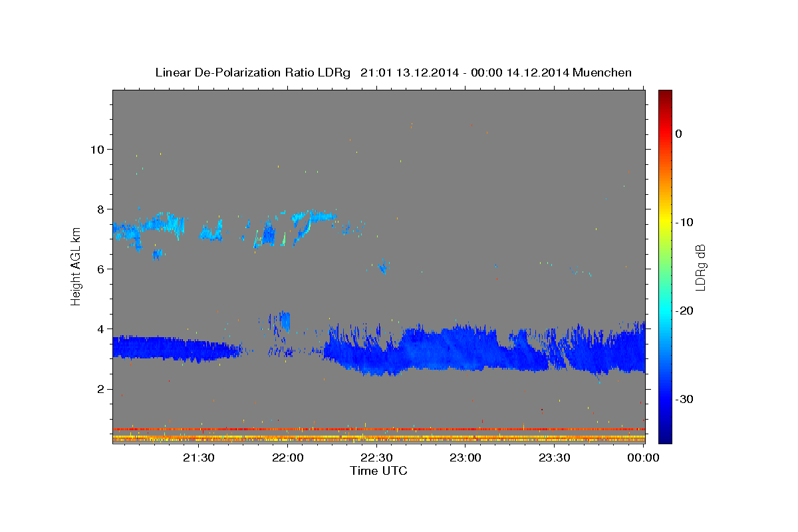The image size is (798, 532).
Task: Click the small cyan cloud patch near 6 km at 22:30
Action: click(x=382, y=267)
